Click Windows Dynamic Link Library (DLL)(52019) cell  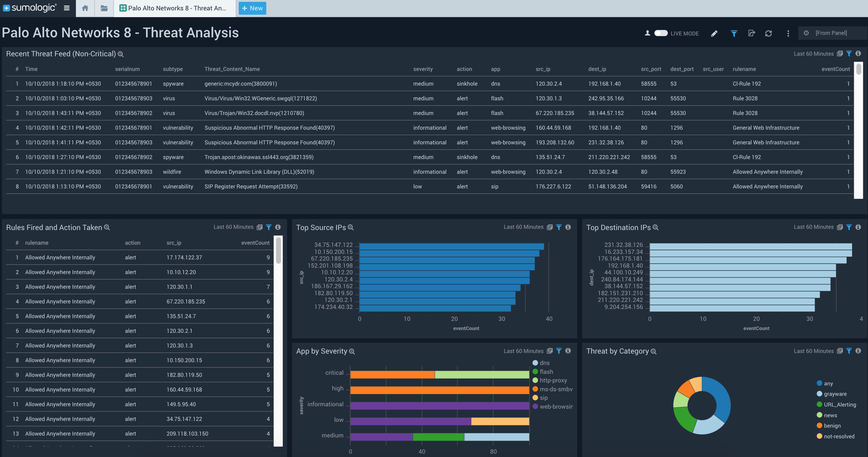pyautogui.click(x=259, y=172)
